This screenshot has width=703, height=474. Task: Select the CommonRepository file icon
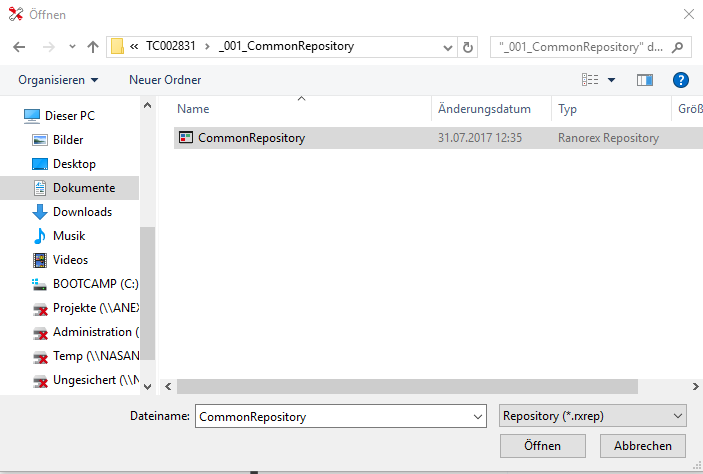click(186, 138)
